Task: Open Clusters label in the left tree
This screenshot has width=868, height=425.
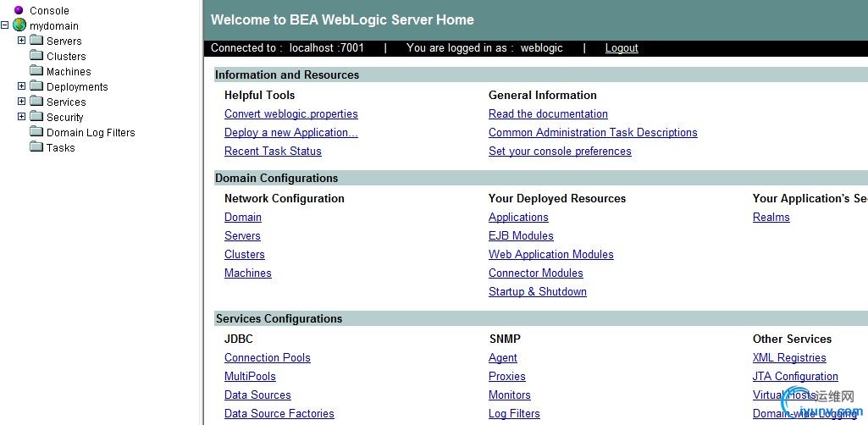Action: (66, 57)
